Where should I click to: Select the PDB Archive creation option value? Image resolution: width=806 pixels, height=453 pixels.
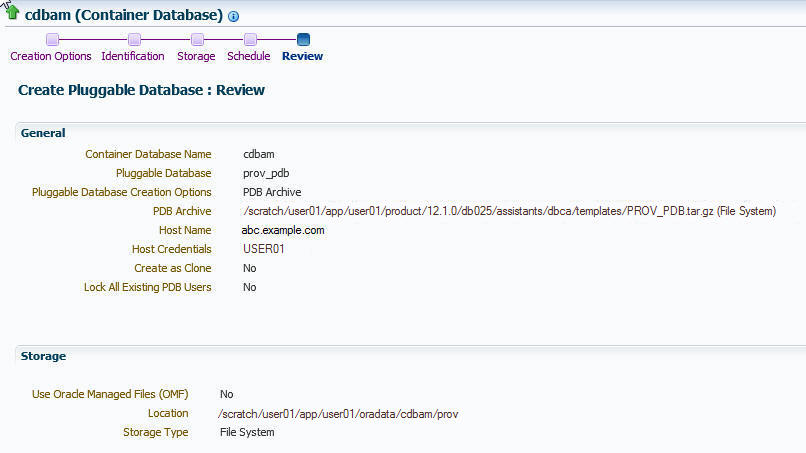272,192
